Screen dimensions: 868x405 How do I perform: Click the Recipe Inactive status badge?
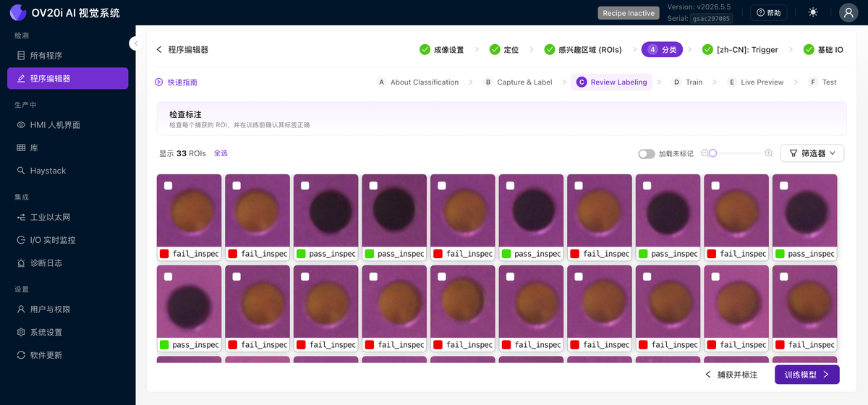629,13
